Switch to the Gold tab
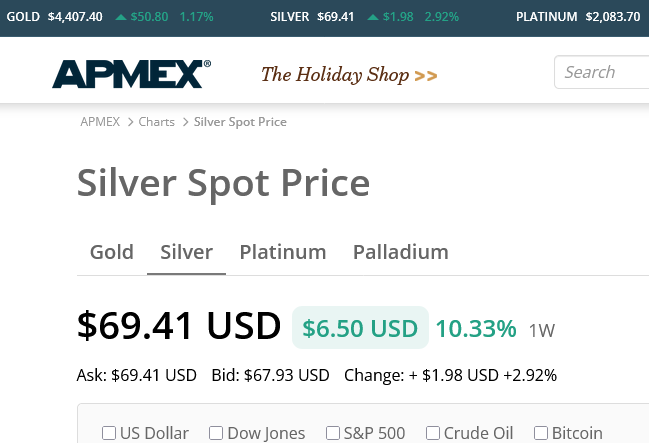The width and height of the screenshot is (649, 443). click(x=112, y=252)
